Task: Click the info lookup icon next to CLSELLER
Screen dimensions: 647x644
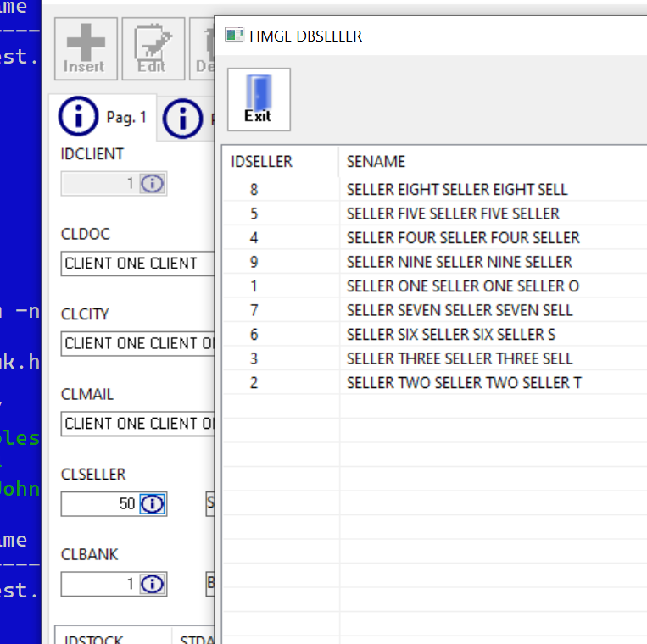Action: click(153, 504)
